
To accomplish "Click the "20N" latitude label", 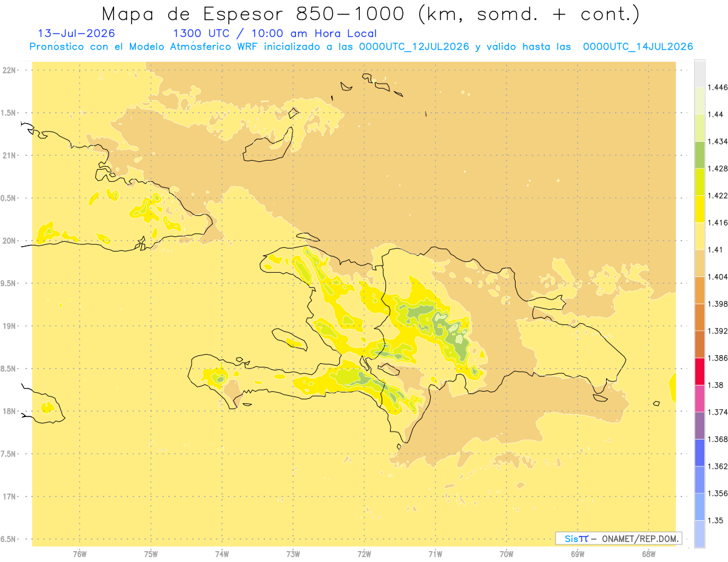I will (x=10, y=241).
